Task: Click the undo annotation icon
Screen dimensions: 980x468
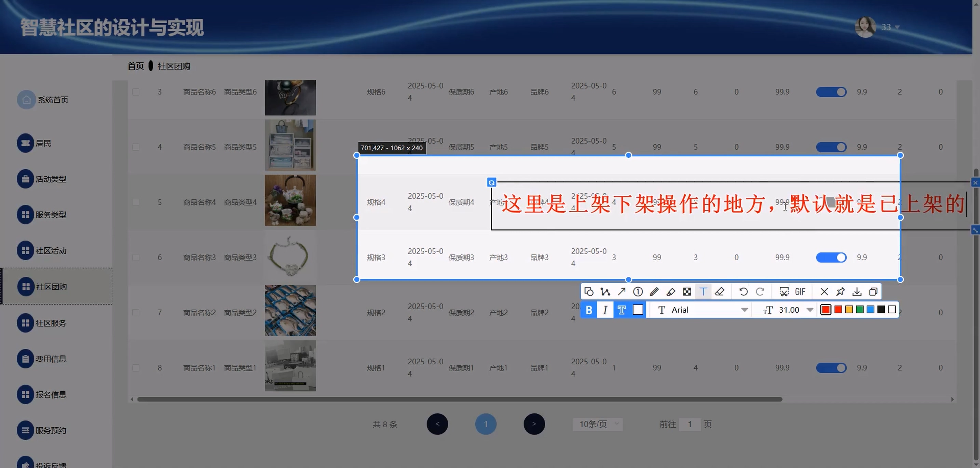Action: [743, 292]
